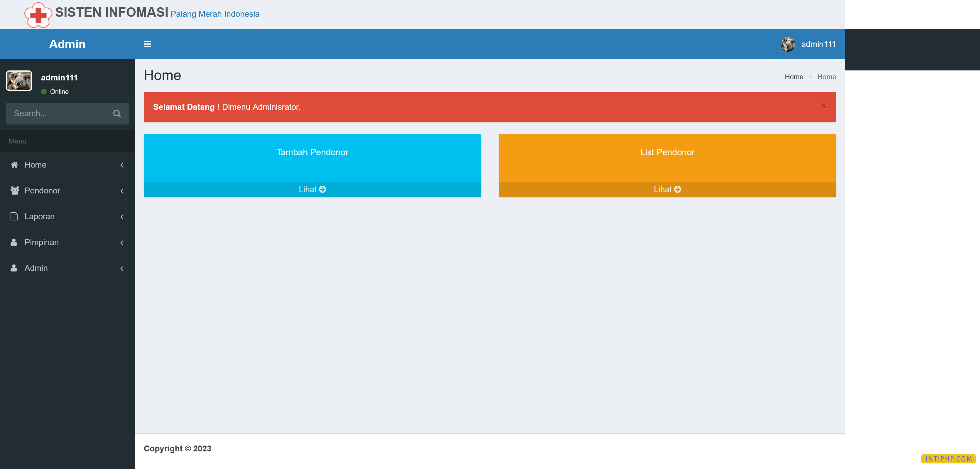Toggle the sidebar with the hamburger icon
This screenshot has width=980, height=469.
click(x=147, y=44)
